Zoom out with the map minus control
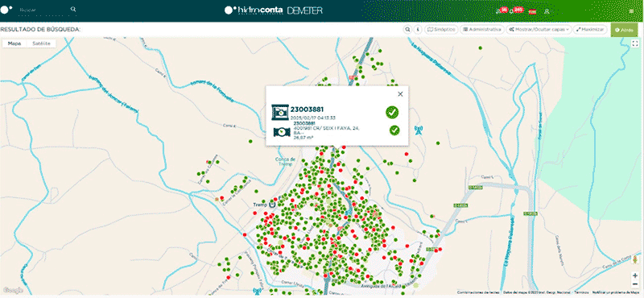Viewport: 644px width, 298px height. click(x=635, y=284)
